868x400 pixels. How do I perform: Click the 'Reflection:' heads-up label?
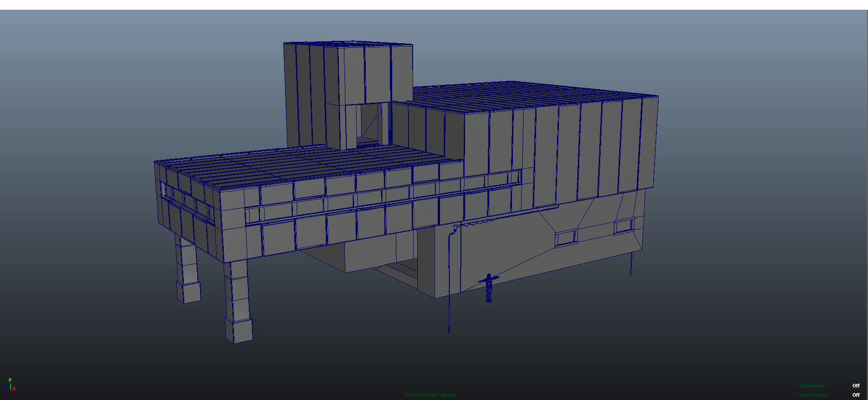tap(812, 386)
